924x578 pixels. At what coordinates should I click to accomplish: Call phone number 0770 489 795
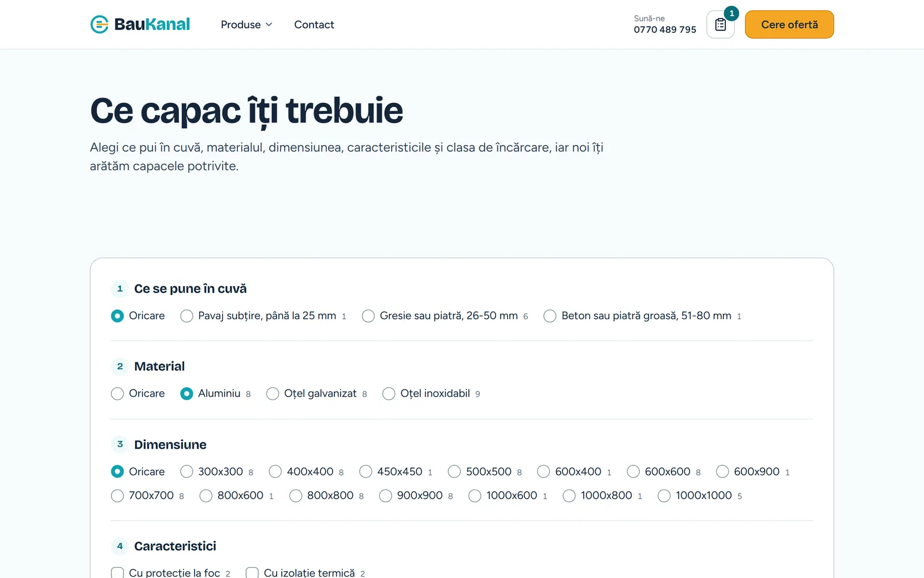tap(665, 29)
